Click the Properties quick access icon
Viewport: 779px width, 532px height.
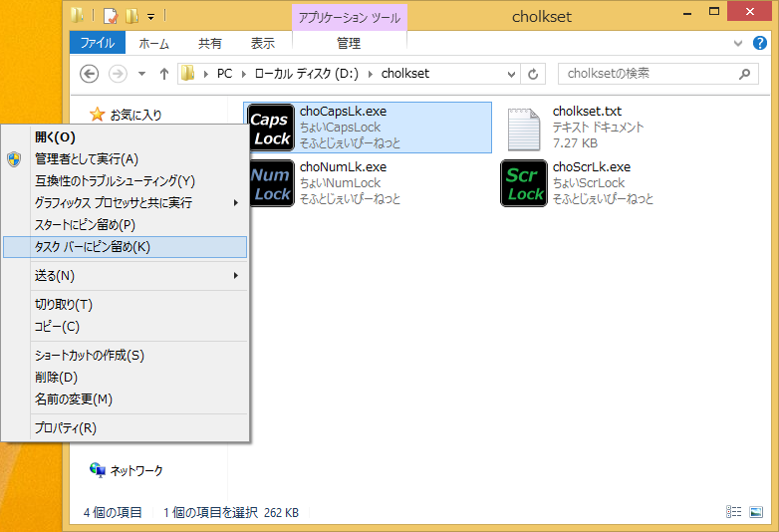111,16
